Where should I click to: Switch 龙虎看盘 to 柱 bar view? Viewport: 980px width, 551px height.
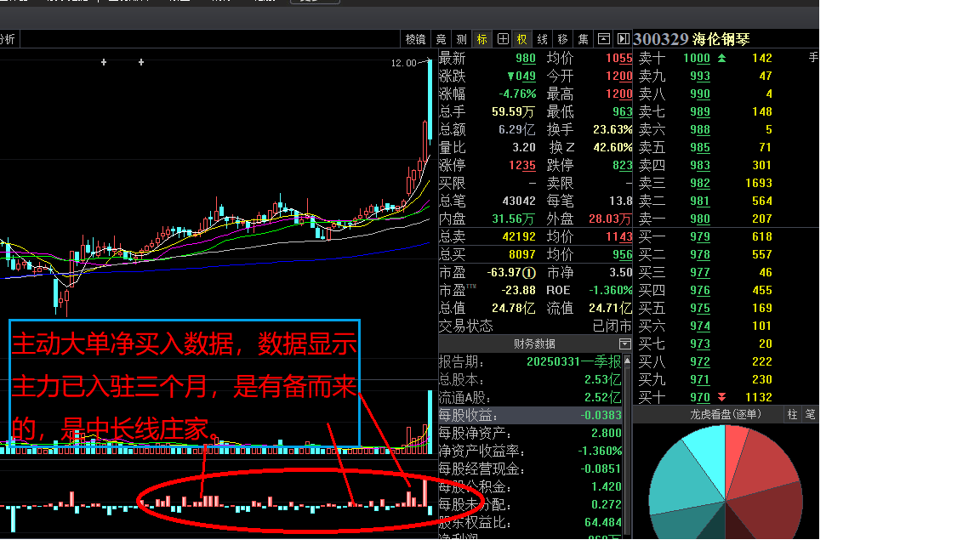point(793,415)
